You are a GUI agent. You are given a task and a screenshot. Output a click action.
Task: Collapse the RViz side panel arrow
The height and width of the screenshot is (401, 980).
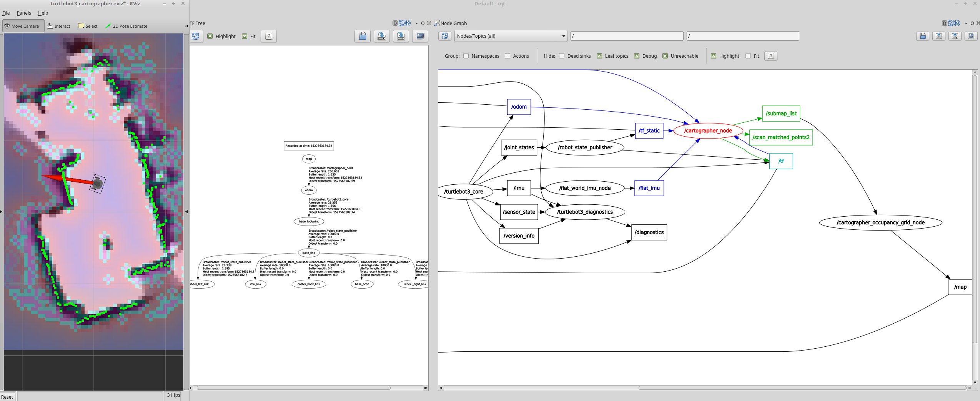[186, 211]
